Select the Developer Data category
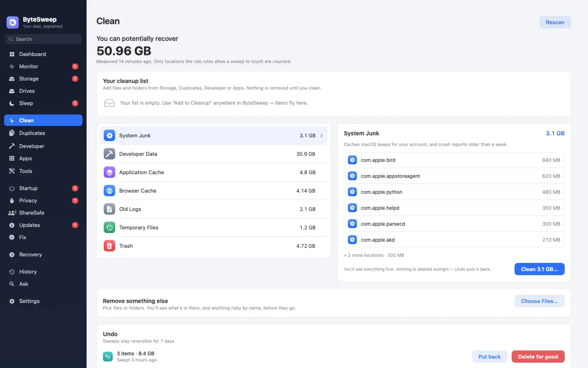 (x=214, y=154)
